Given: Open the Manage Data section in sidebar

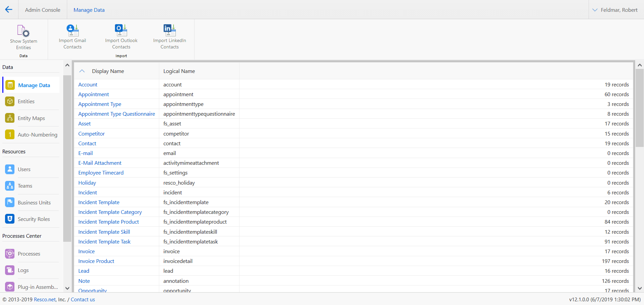Looking at the screenshot, I should click(10, 85).
